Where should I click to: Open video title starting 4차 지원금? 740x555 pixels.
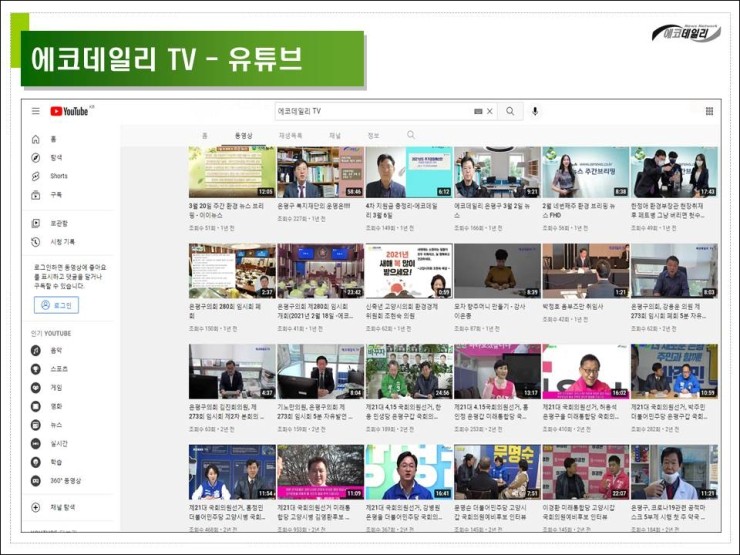[402, 210]
